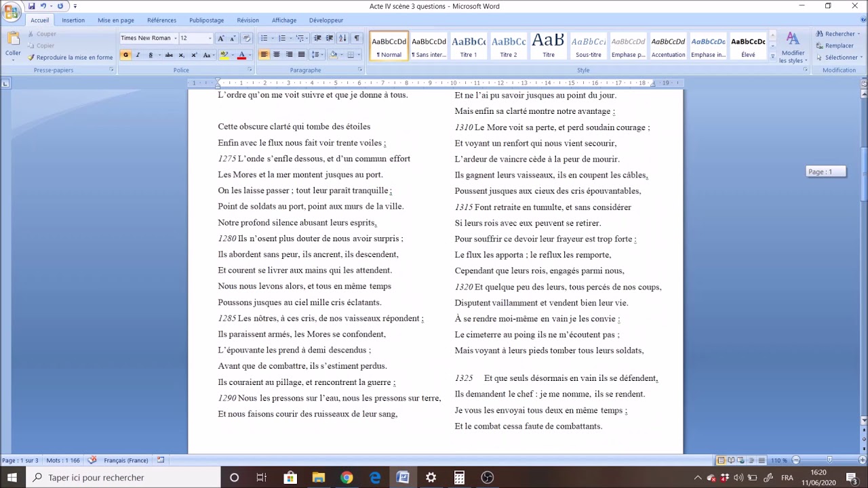868x488 pixels.
Task: Open the Mise en page tab
Action: point(116,20)
